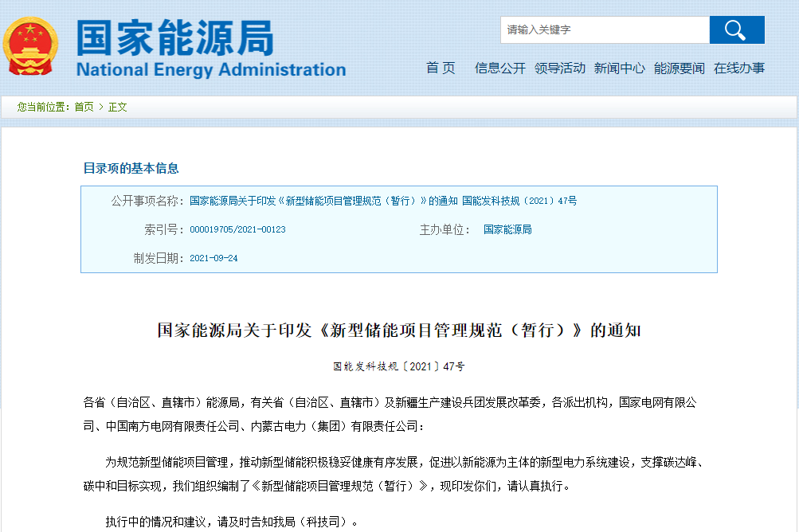Viewport: 799px width, 532px height.
Task: Click the centered document number line ending 47号
Action: (399, 366)
